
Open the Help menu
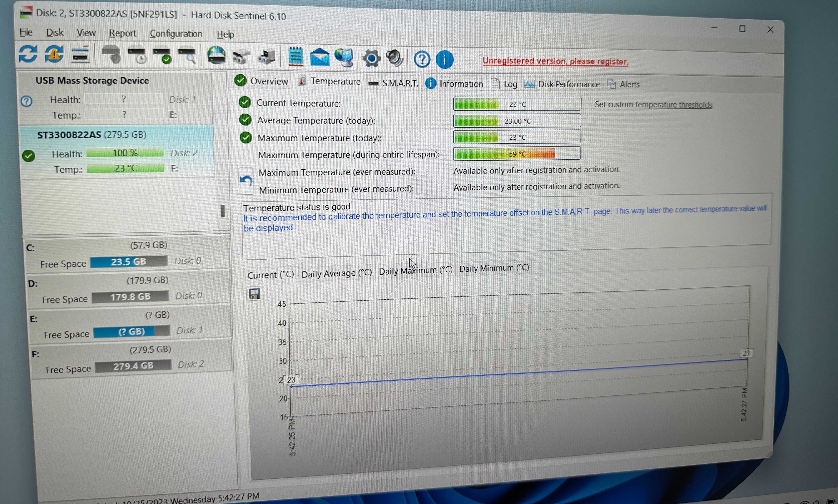225,34
